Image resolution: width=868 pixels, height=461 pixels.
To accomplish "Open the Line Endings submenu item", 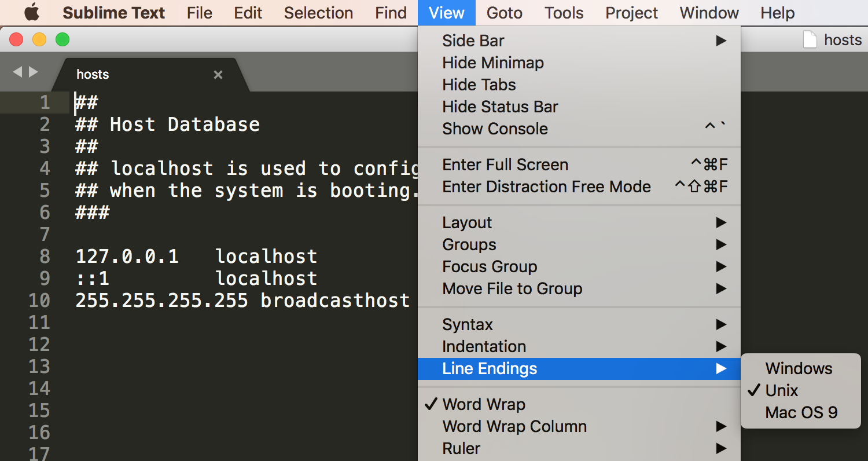I will (579, 368).
